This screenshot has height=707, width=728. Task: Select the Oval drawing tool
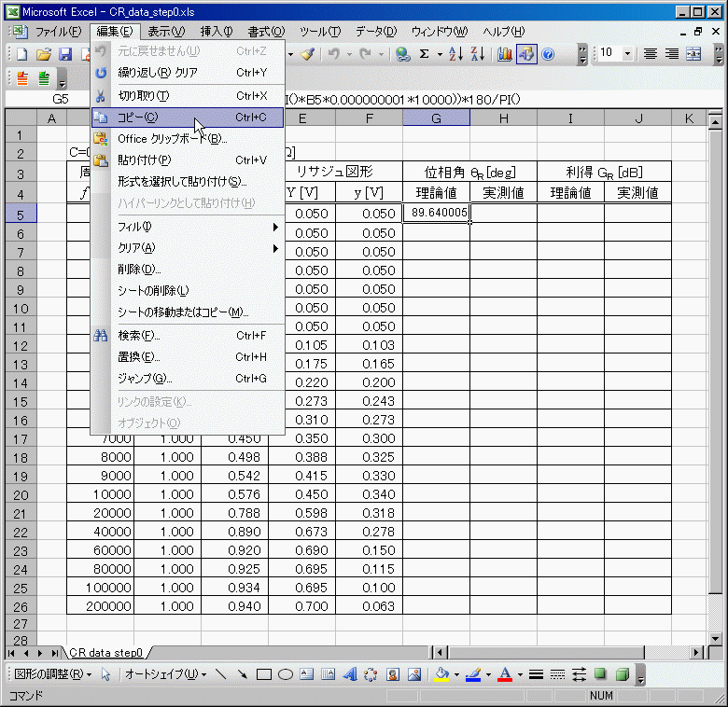(x=286, y=674)
